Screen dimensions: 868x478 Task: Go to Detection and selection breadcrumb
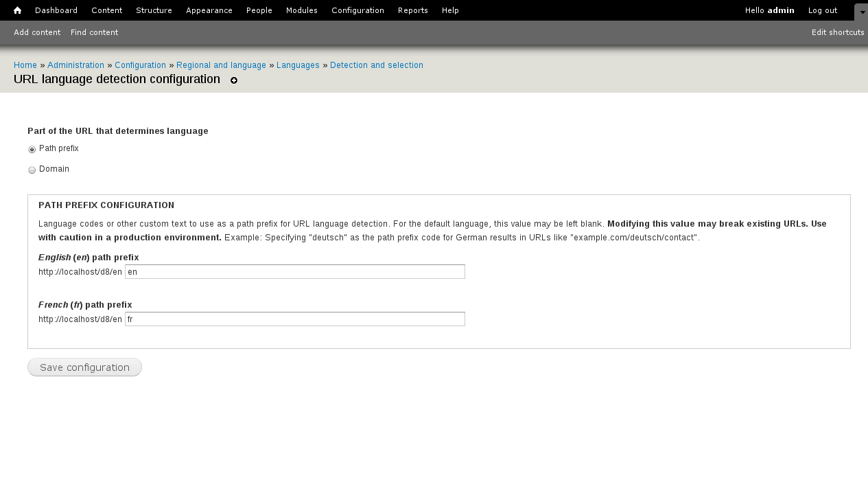pos(376,65)
